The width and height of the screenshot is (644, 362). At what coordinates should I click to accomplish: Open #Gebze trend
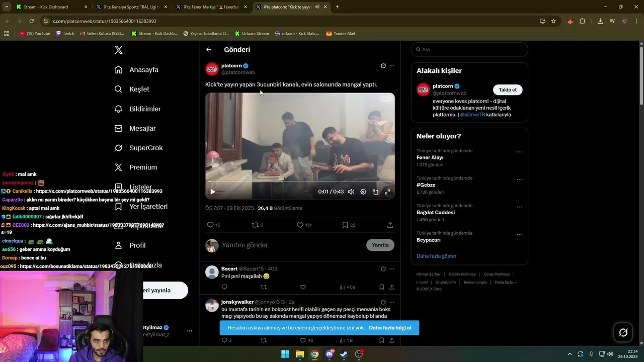tap(426, 186)
